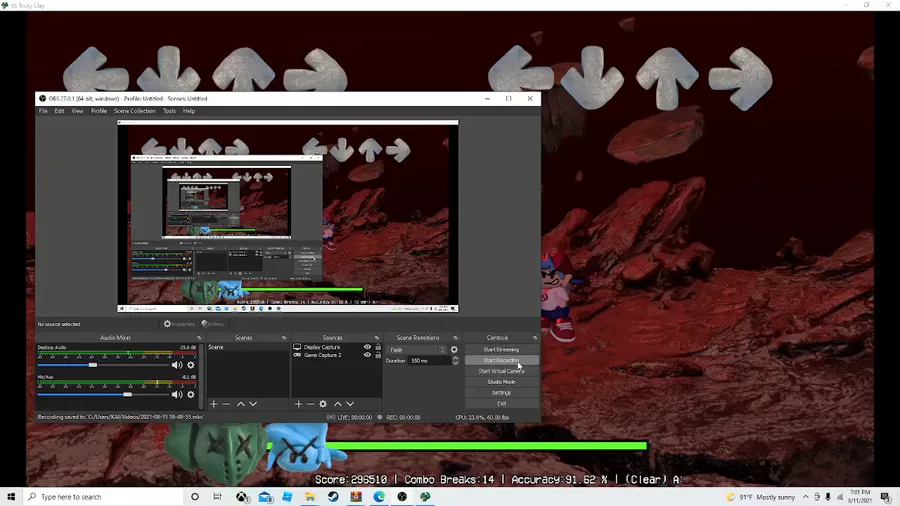Open Mic/Aux gear settings
Screen dimensions: 900x506
pos(191,395)
